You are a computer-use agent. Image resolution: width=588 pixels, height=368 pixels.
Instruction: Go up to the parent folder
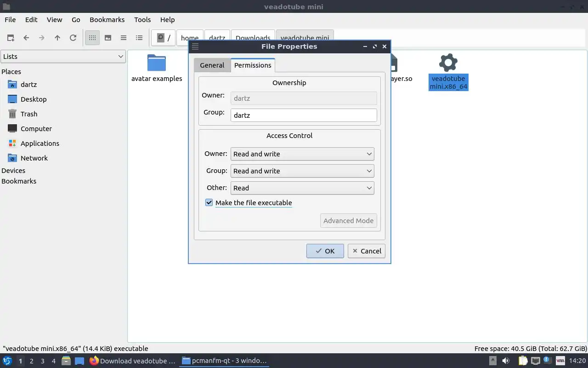pyautogui.click(x=57, y=38)
